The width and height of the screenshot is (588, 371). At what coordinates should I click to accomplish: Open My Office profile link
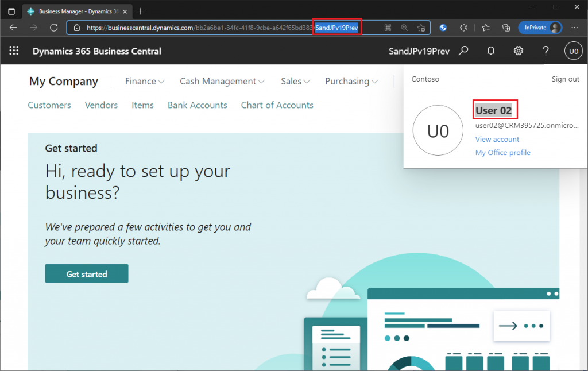(x=503, y=153)
